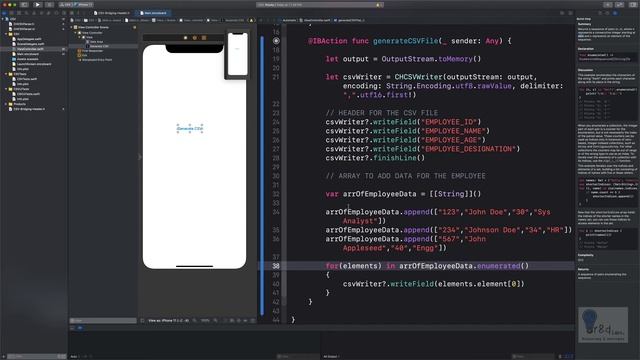Select SceneDelegate.swift in file navigator
640x360 pixels.
[x=29, y=44]
